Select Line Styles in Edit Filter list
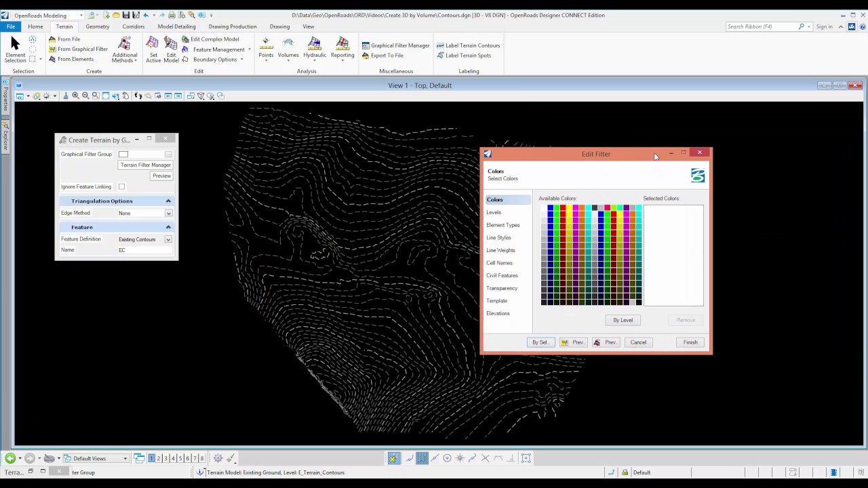Image resolution: width=868 pixels, height=488 pixels. click(498, 237)
